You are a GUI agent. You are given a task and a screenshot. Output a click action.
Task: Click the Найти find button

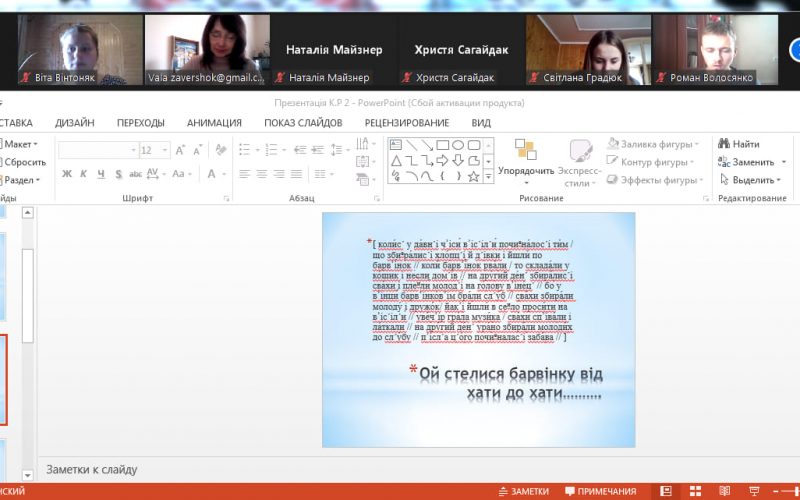pos(738,144)
